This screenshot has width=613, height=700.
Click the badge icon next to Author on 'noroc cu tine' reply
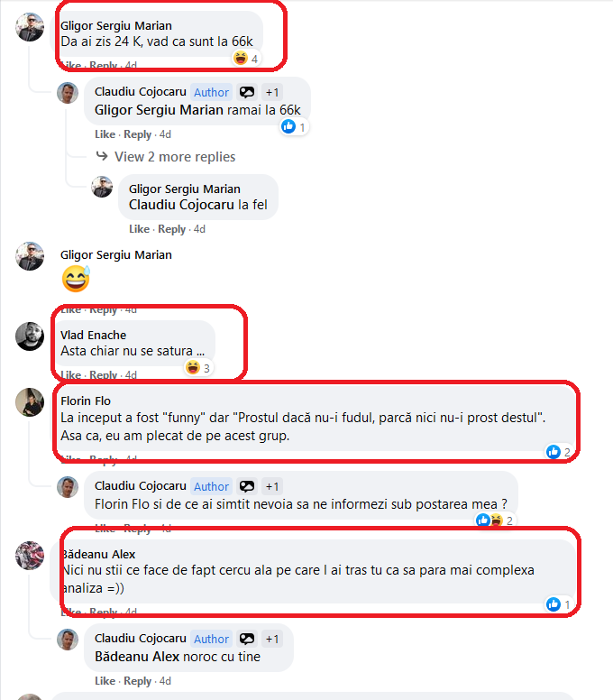247,640
